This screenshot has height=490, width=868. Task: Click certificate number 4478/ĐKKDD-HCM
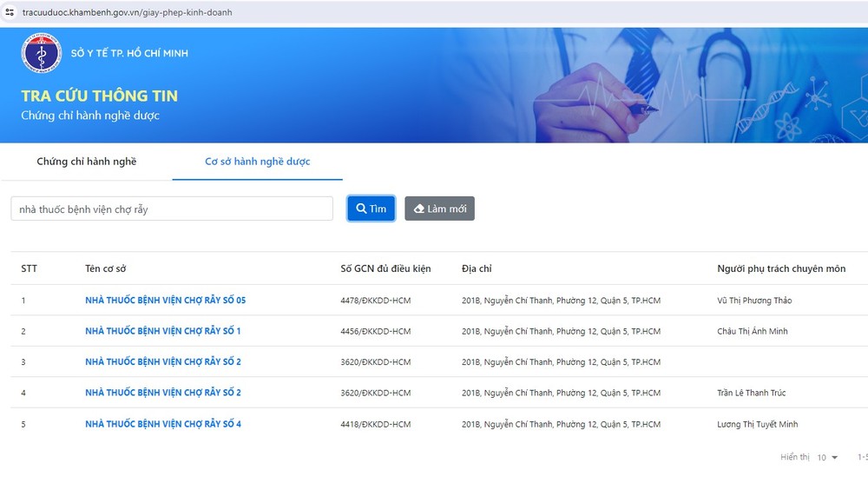[x=375, y=301]
